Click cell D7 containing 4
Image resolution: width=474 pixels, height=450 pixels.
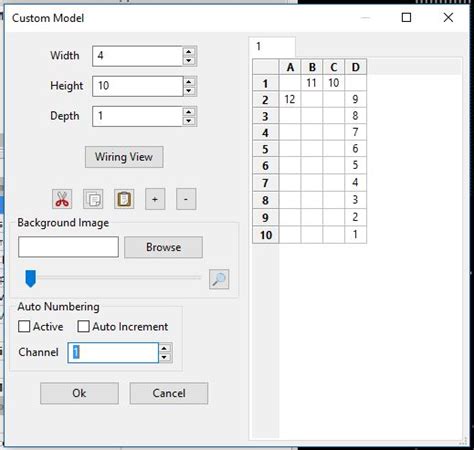pos(356,183)
